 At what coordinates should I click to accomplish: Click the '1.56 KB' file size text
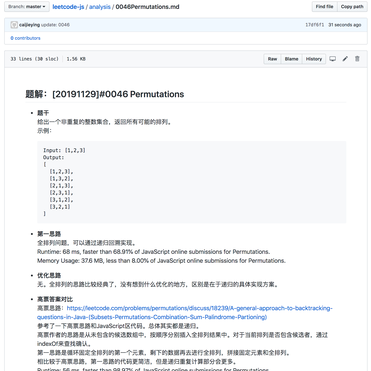tap(76, 59)
